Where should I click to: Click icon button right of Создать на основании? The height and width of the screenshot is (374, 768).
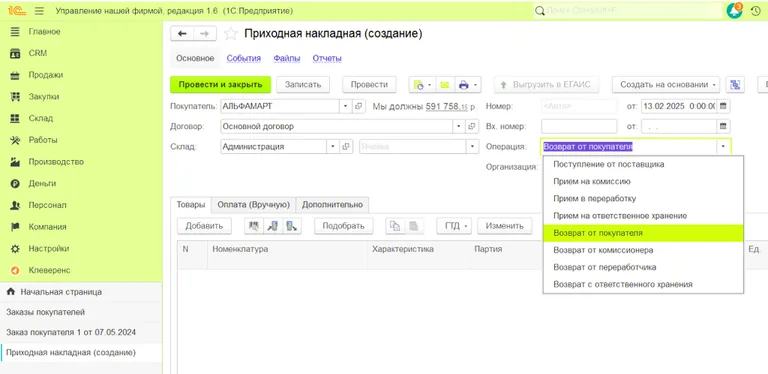click(x=735, y=85)
